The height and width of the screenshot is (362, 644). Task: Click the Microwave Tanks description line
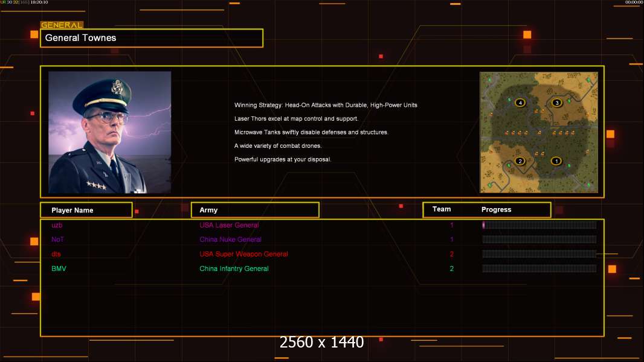(311, 132)
